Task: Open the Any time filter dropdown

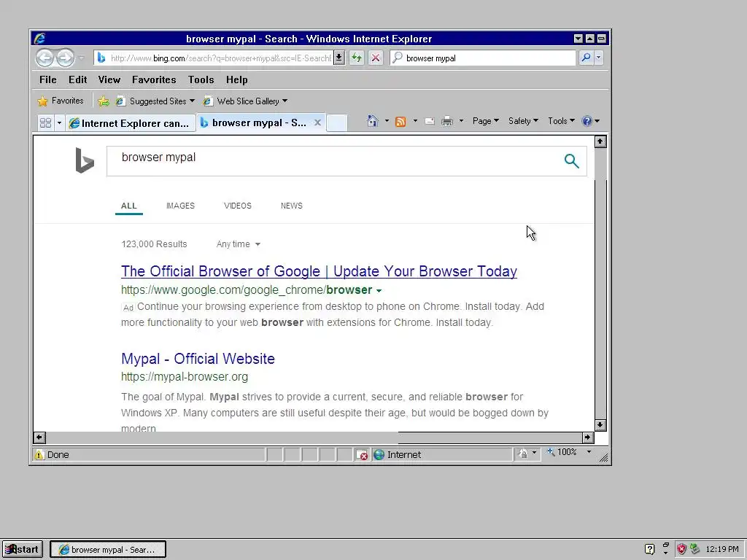Action: tap(239, 244)
